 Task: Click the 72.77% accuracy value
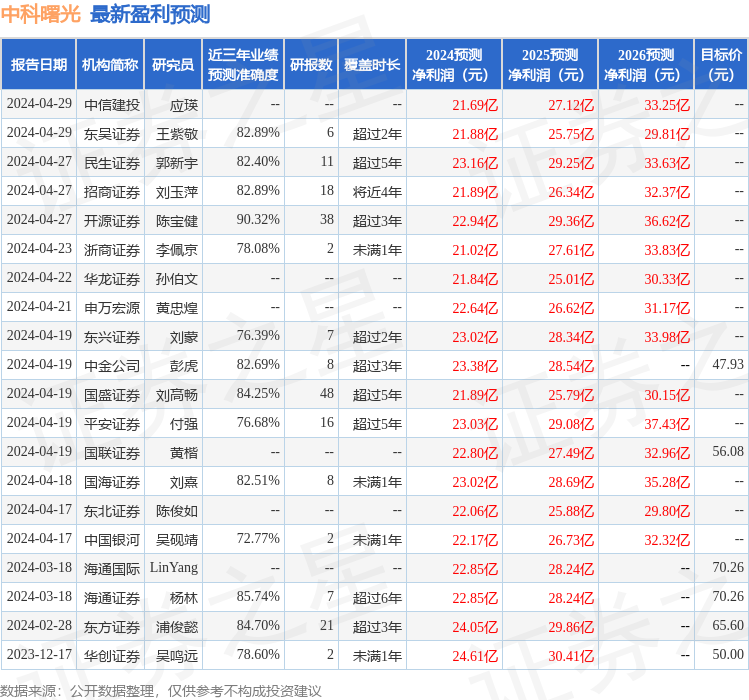click(258, 538)
